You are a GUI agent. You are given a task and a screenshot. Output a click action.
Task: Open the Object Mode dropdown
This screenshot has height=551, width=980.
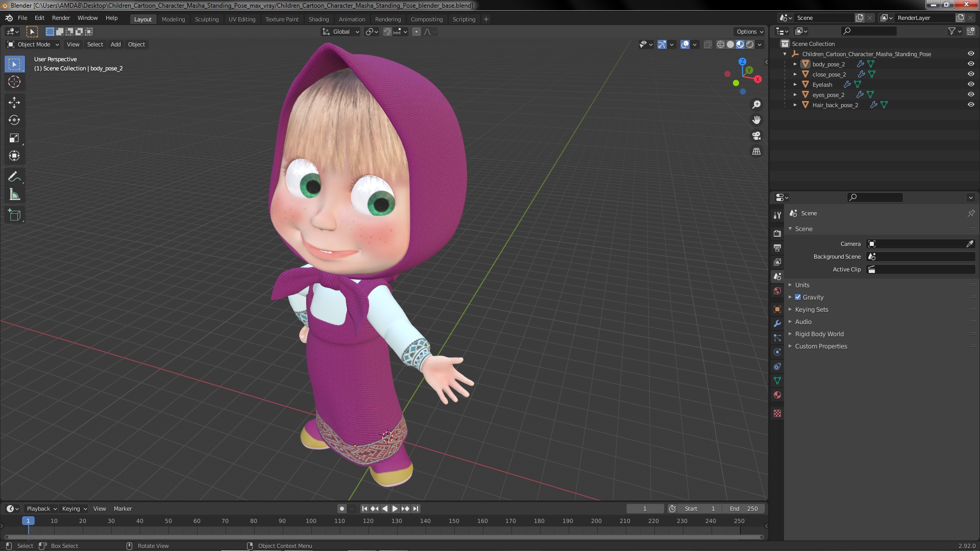click(33, 44)
